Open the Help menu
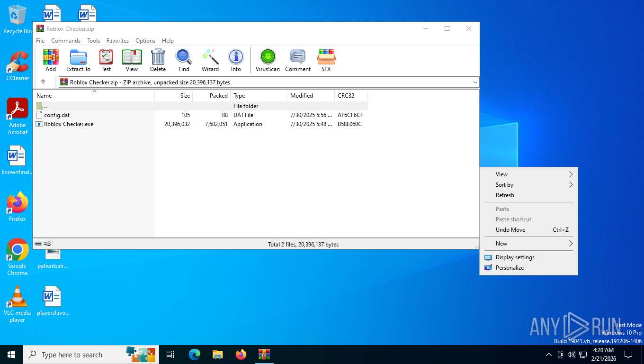This screenshot has width=644, height=364. point(168,41)
